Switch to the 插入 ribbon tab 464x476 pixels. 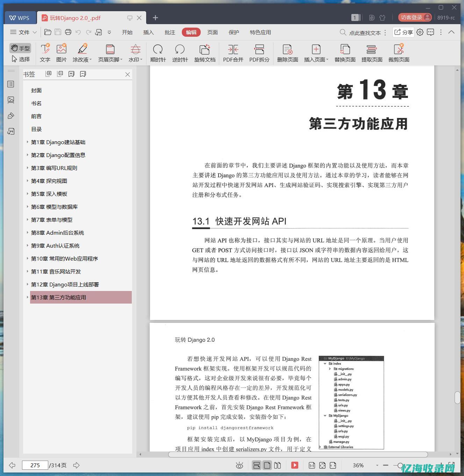[148, 32]
